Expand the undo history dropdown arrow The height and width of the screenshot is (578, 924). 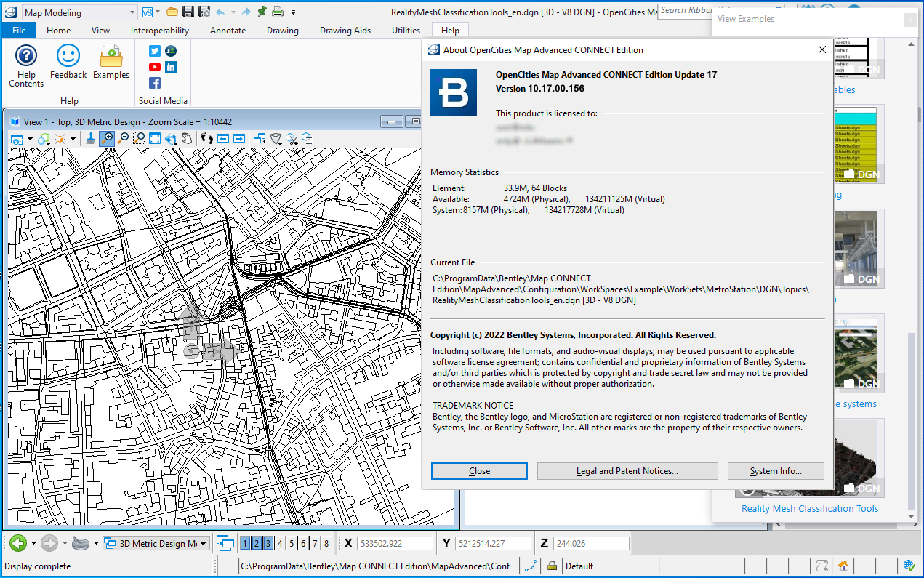233,12
